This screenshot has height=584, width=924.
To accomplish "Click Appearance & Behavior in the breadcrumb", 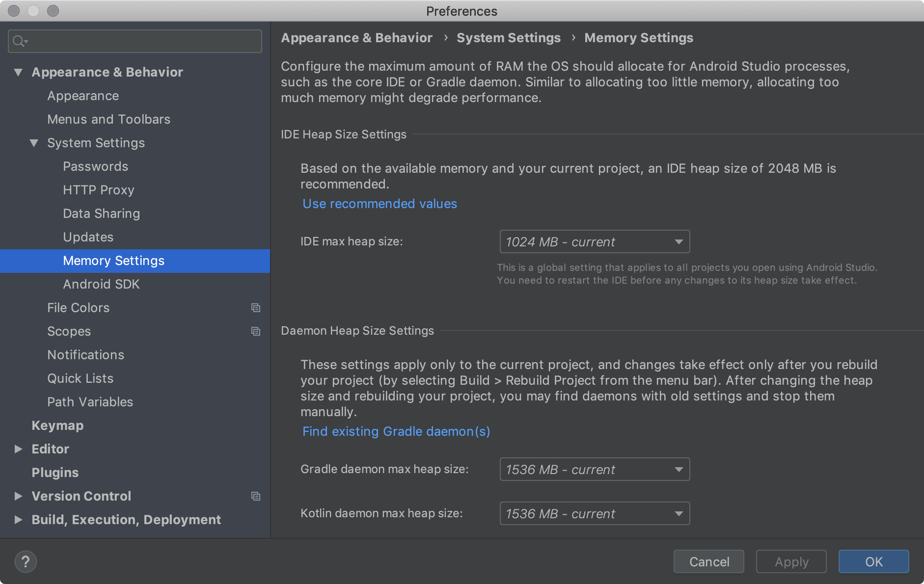I will click(356, 37).
